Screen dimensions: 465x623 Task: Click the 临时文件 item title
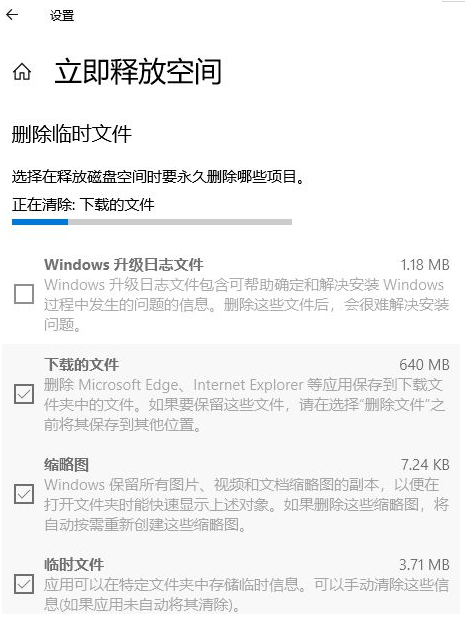pyautogui.click(x=74, y=564)
